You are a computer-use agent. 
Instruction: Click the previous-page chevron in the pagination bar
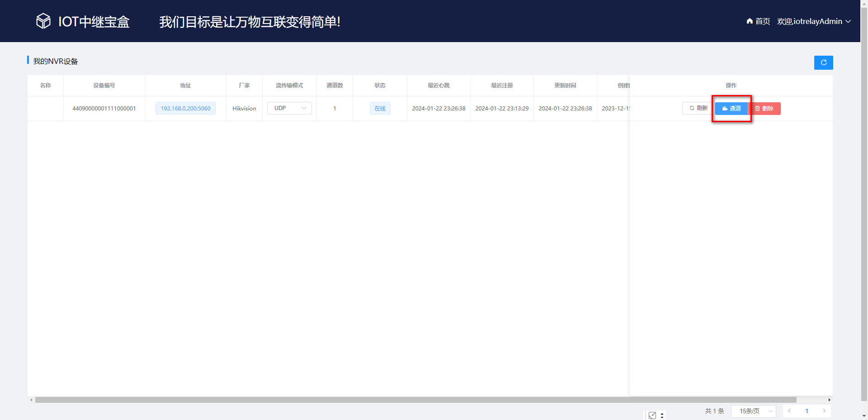coord(789,410)
